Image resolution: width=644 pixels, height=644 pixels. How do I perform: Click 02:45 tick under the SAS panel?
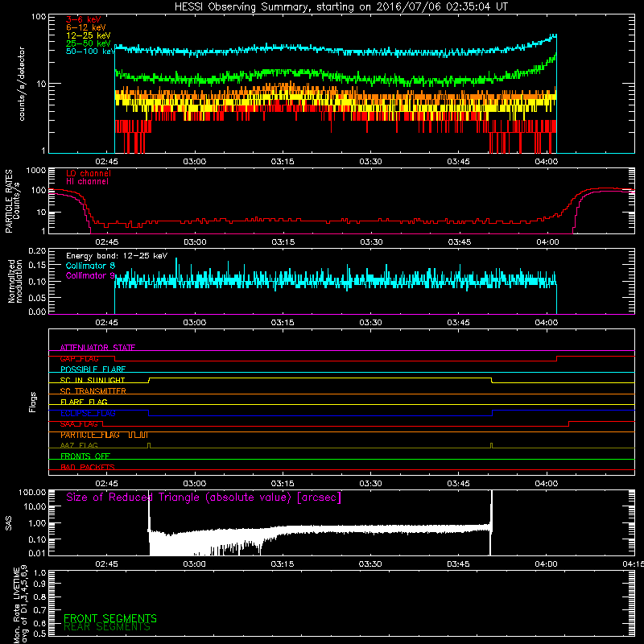coord(107,564)
